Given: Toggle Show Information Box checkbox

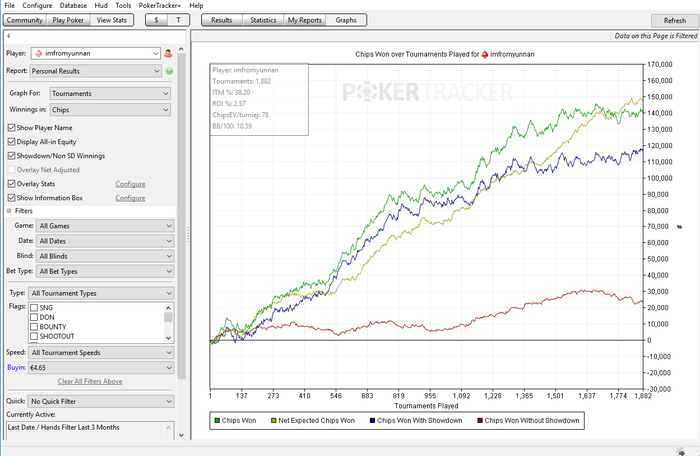Looking at the screenshot, I should tap(12, 197).
